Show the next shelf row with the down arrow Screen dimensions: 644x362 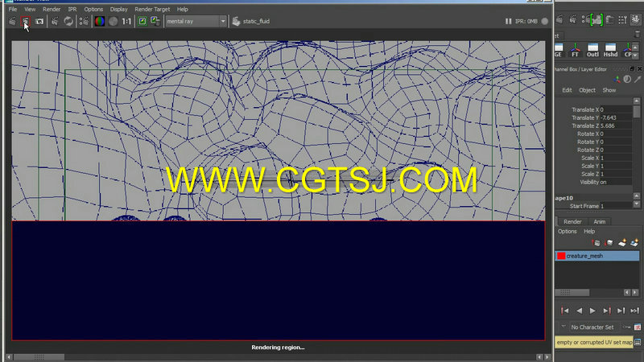point(635,55)
